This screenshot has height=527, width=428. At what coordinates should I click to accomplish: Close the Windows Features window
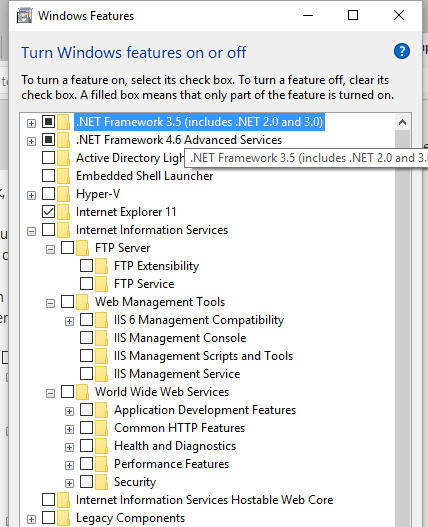[399, 15]
